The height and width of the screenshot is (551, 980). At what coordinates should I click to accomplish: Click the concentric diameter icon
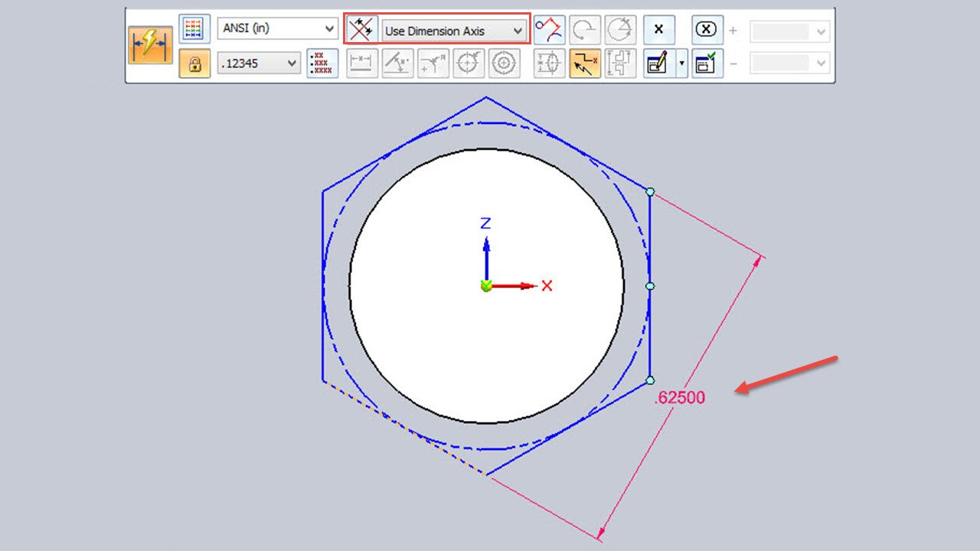click(x=504, y=64)
